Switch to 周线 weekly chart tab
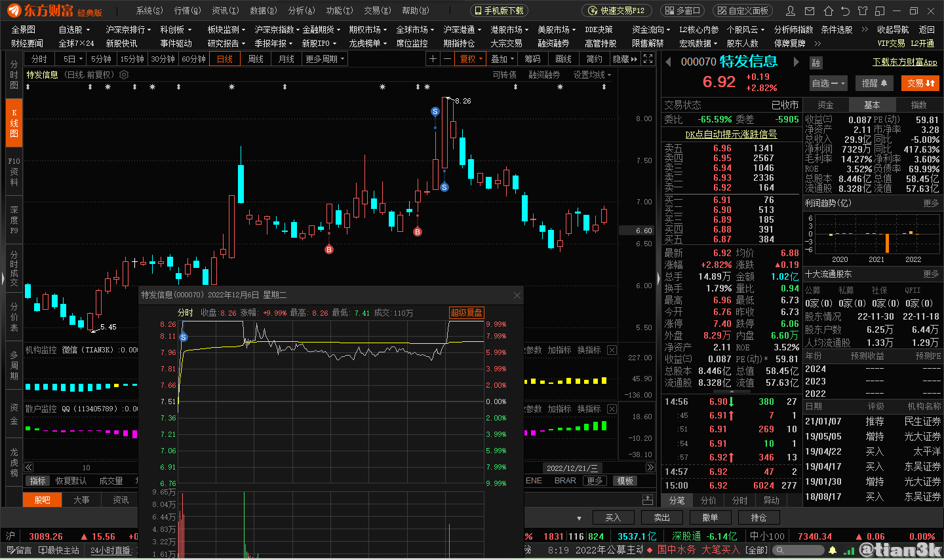944x560 pixels. (256, 59)
